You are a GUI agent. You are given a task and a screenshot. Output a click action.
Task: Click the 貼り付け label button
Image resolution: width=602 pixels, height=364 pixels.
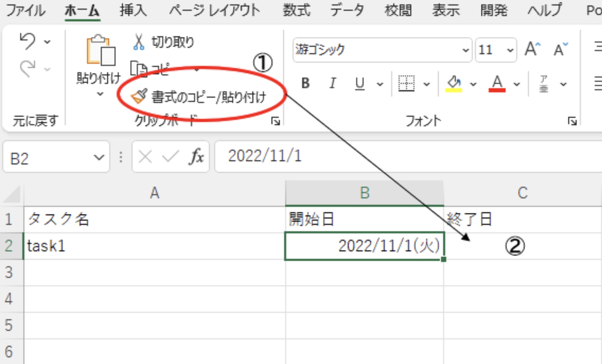pyautogui.click(x=98, y=78)
